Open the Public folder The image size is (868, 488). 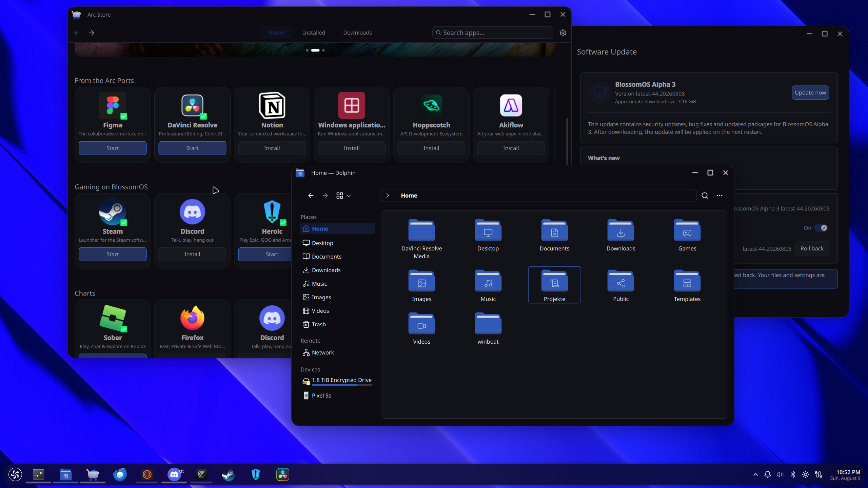(621, 285)
